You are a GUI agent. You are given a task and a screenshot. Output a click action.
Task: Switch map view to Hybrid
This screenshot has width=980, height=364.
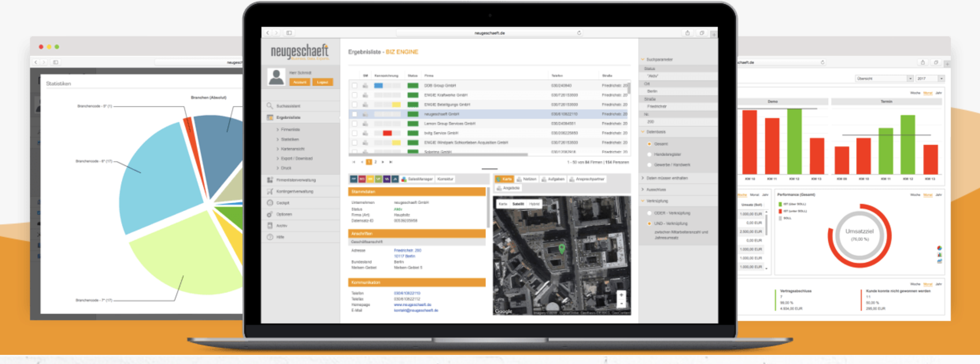[534, 204]
